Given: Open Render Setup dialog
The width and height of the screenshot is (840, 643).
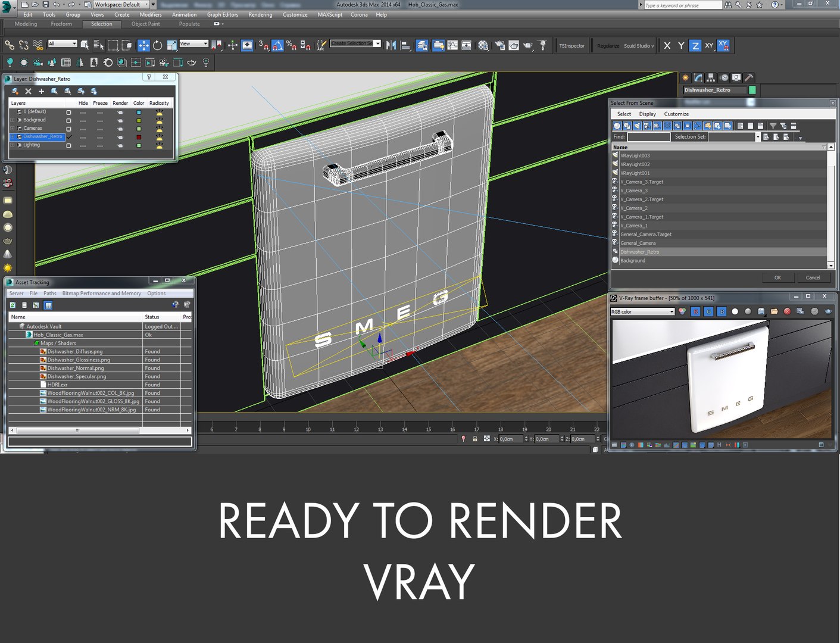Looking at the screenshot, I should pos(499,45).
